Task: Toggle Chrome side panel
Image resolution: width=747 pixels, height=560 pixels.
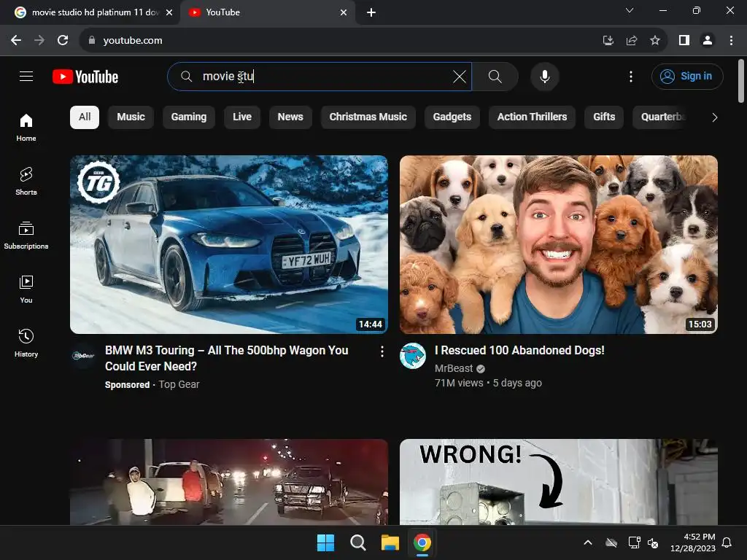Action: 684,41
